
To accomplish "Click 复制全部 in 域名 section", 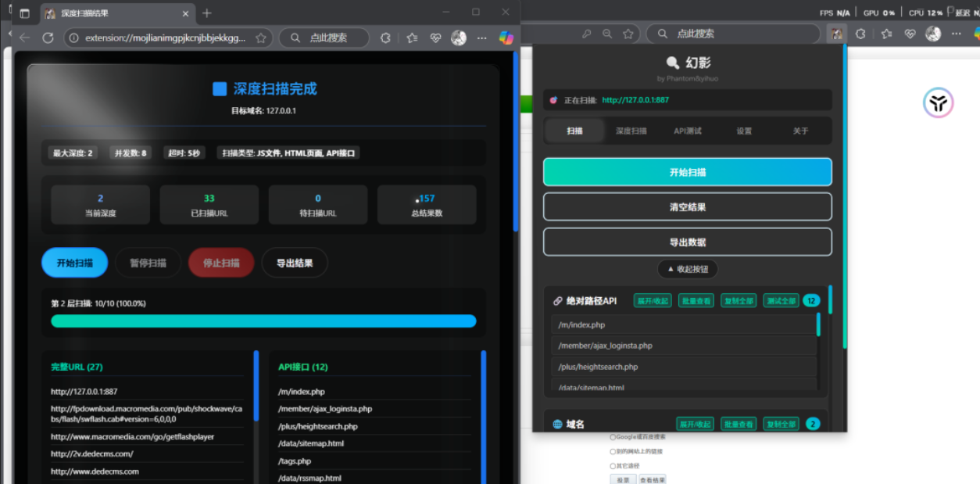I will pyautogui.click(x=781, y=424).
